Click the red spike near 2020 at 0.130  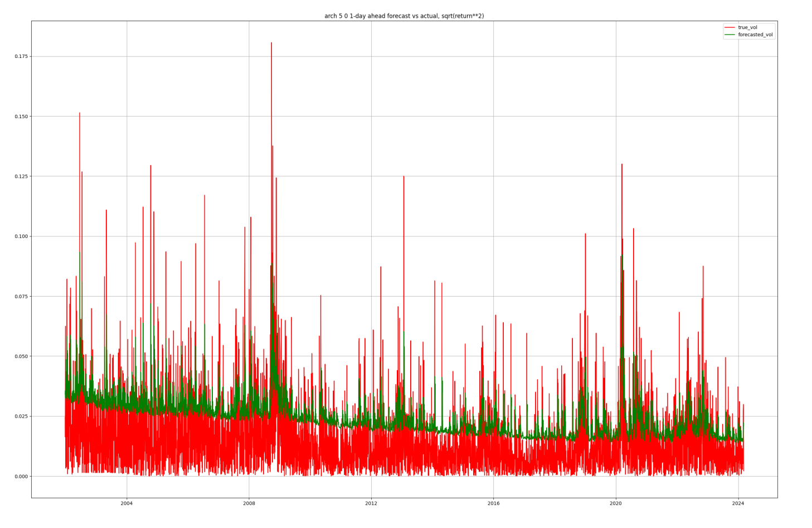point(623,166)
